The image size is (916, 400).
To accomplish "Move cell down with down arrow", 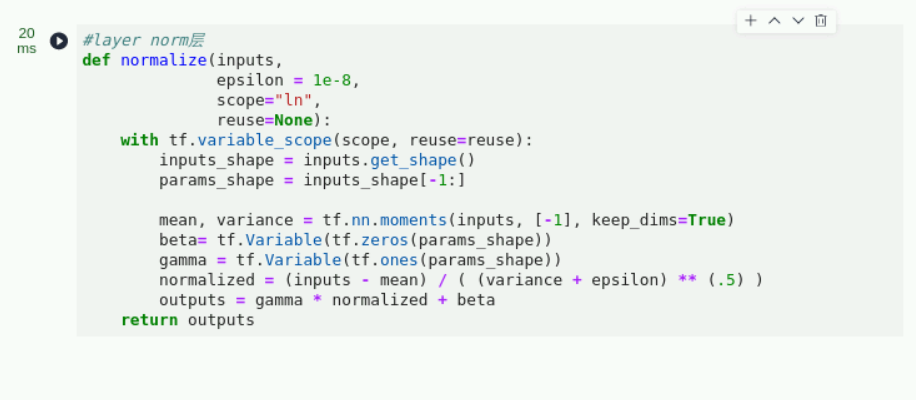I will point(798,21).
